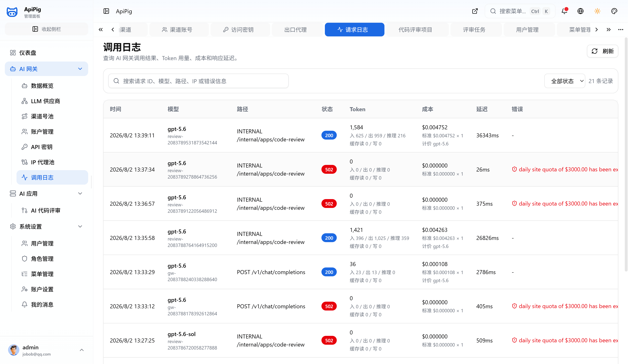This screenshot has width=628, height=364.
Task: Open 数据概览 in sidebar
Action: [x=52, y=86]
